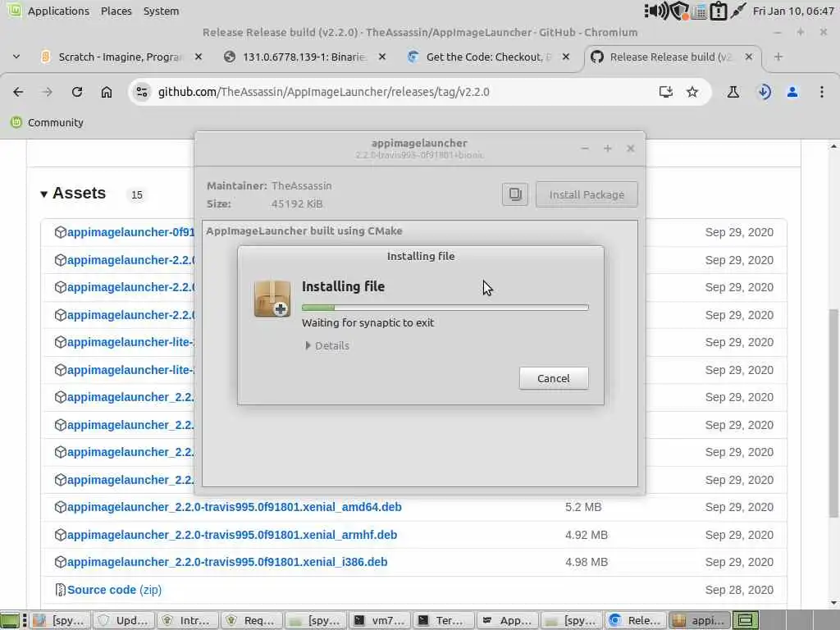This screenshot has height=630, width=840.
Task: Click the '45192 KiB' size value
Action: 297,203
